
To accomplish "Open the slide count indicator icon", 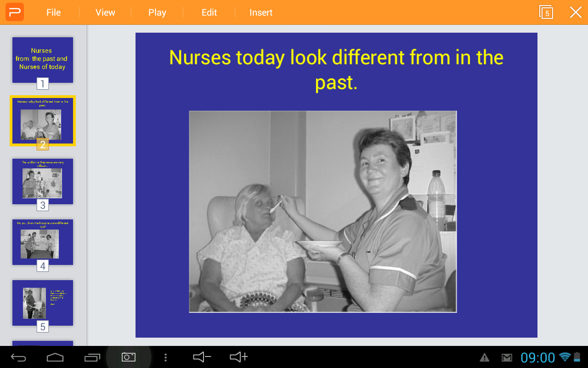I will pyautogui.click(x=546, y=12).
